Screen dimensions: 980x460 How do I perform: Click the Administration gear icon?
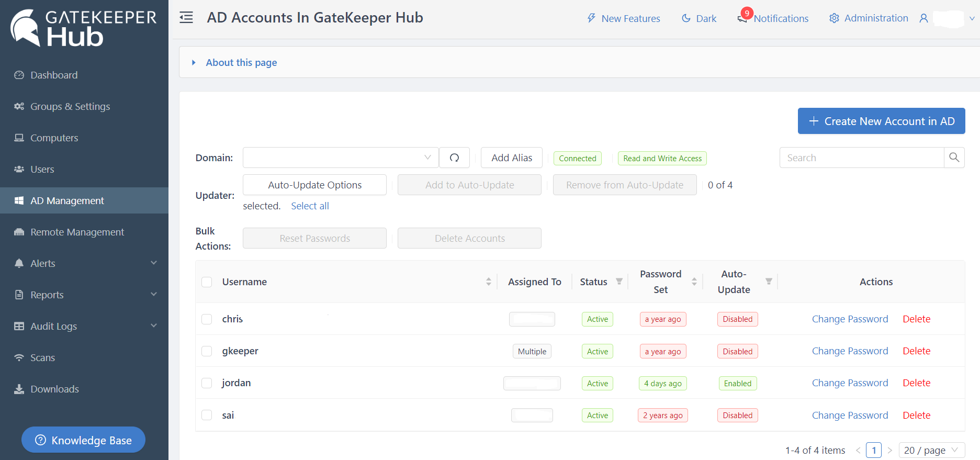click(x=834, y=18)
